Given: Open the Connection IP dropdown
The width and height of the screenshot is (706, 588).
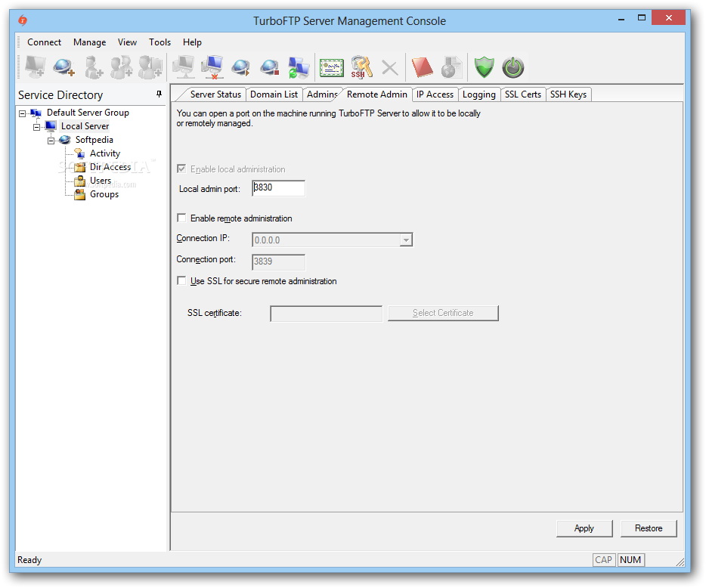Looking at the screenshot, I should (406, 240).
